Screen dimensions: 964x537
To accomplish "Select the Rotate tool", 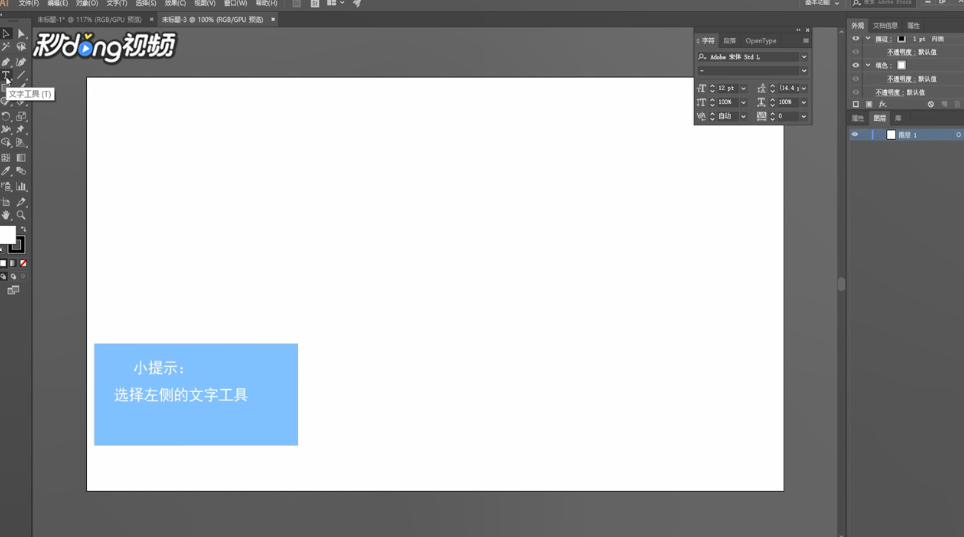I will tap(6, 116).
